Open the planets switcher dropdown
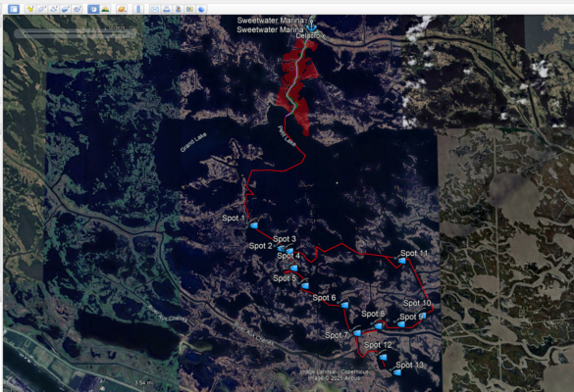Viewport: 574px width, 392px height. coord(122,9)
